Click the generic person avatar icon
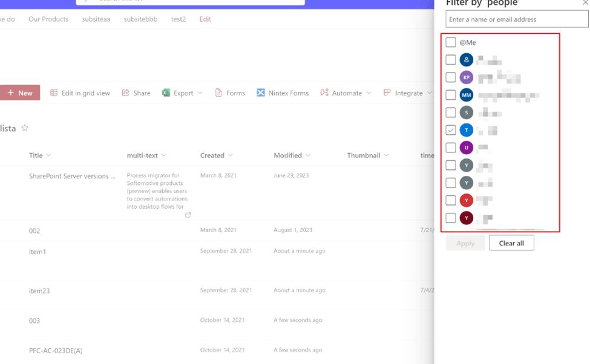This screenshot has width=590, height=364. point(466,60)
